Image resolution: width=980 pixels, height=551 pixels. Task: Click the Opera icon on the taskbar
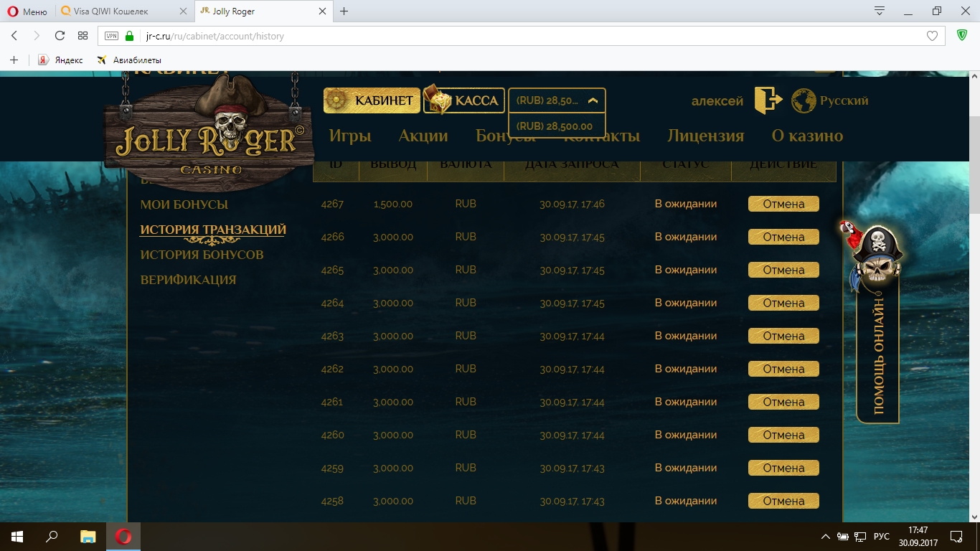click(x=123, y=537)
